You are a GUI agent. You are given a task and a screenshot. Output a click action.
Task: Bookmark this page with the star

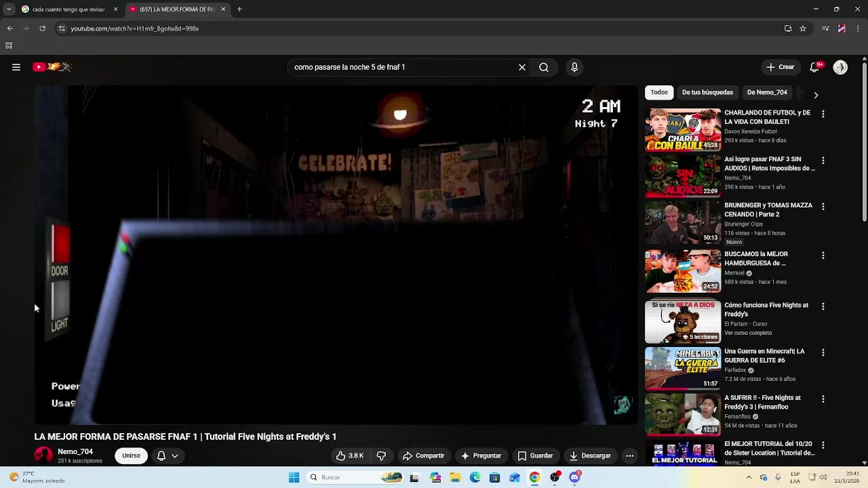[803, 28]
